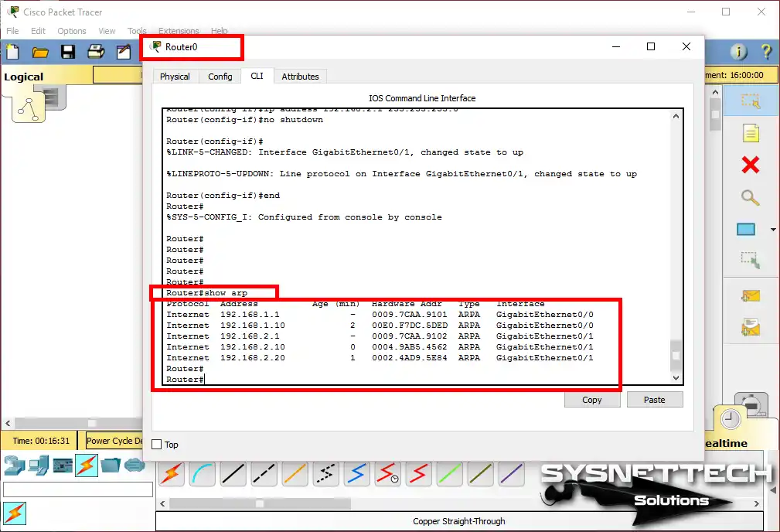Click the New file icon in toolbar
This screenshot has height=532, width=780.
(13, 52)
